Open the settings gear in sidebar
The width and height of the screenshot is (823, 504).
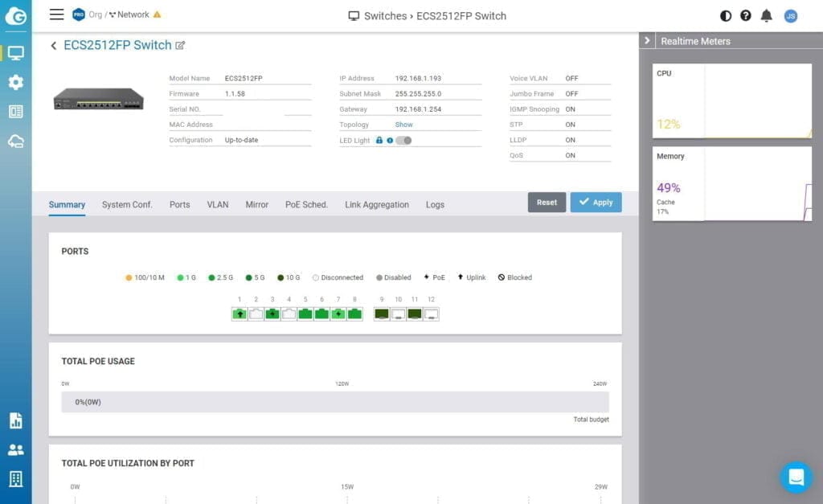(15, 82)
